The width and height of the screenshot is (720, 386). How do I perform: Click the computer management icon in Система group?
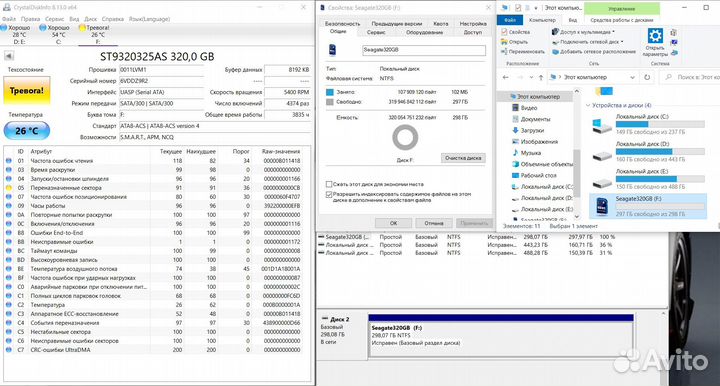coord(674,52)
